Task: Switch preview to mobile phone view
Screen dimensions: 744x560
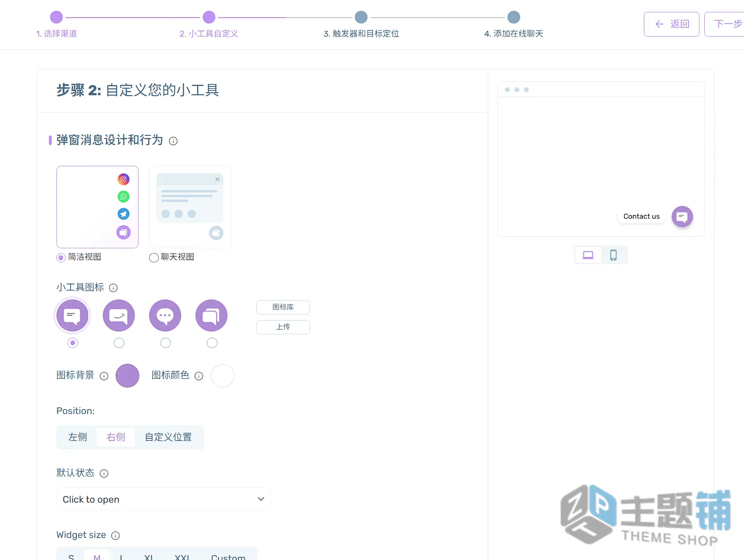Action: [613, 255]
